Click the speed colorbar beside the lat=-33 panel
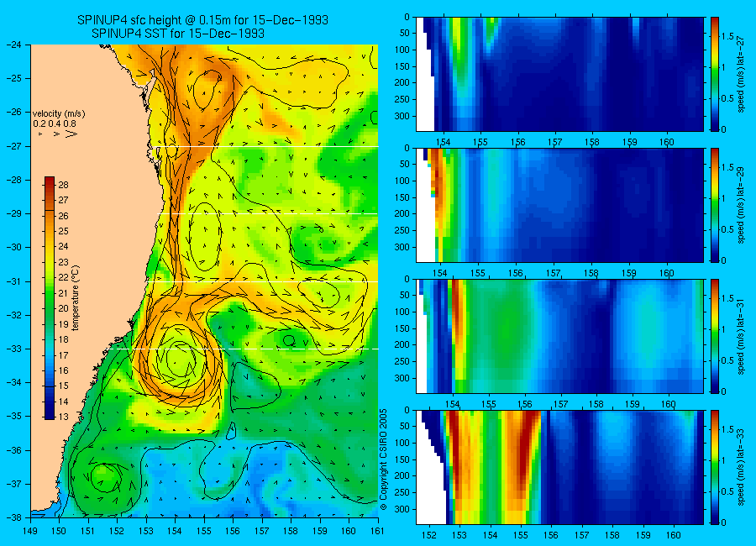 714,467
